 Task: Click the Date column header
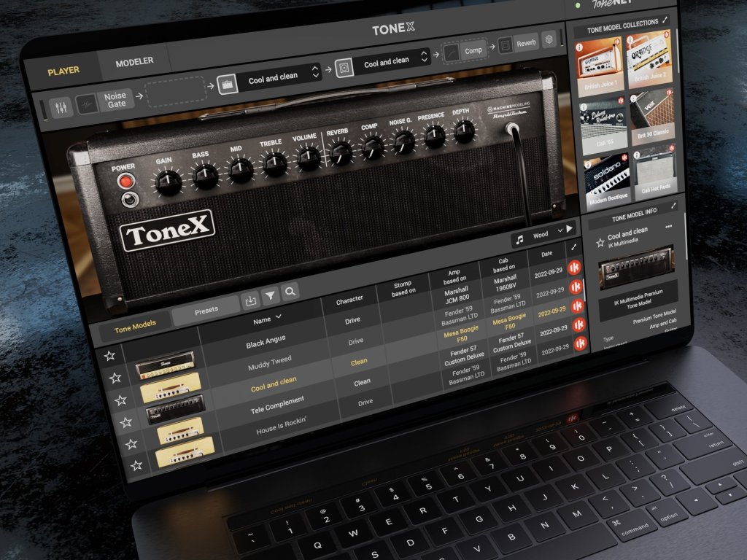point(547,254)
